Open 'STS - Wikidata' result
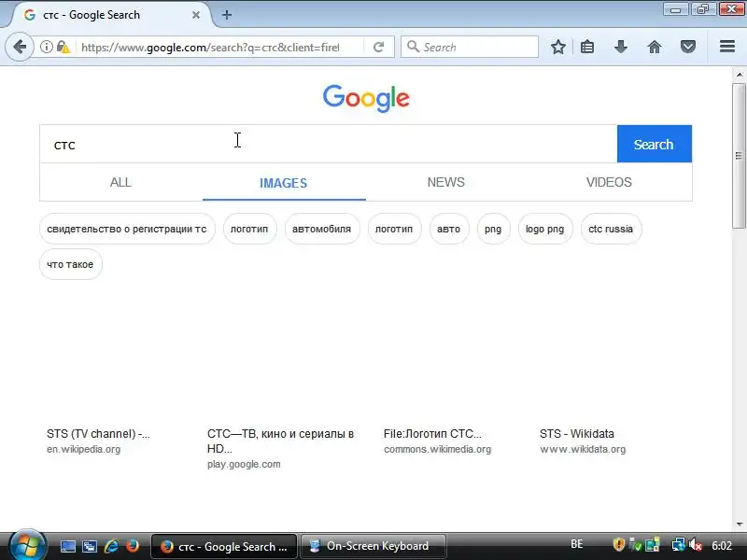Viewport: 747px width, 560px height. point(577,434)
